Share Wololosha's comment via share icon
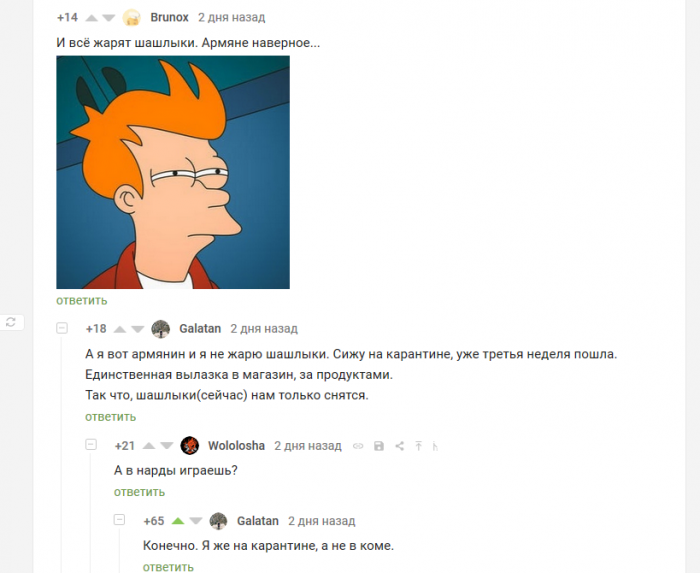 (400, 446)
